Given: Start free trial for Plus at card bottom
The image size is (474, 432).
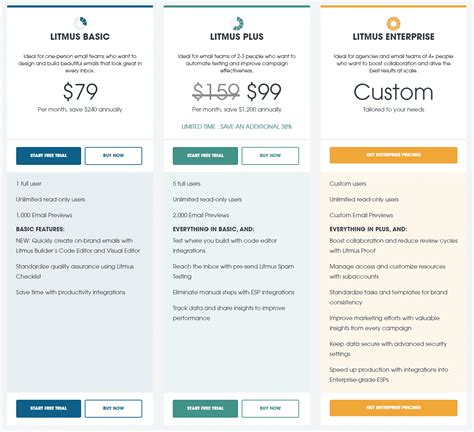Looking at the screenshot, I should coord(205,408).
